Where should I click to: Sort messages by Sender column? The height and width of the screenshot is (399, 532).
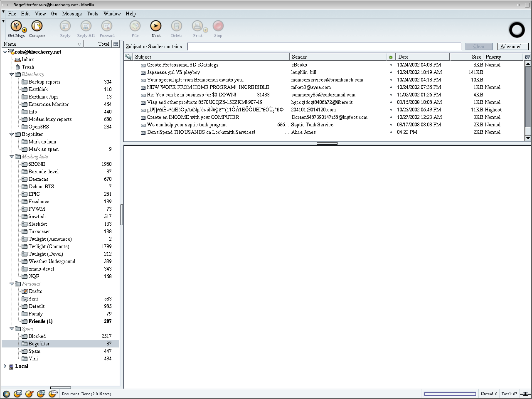tap(338, 57)
